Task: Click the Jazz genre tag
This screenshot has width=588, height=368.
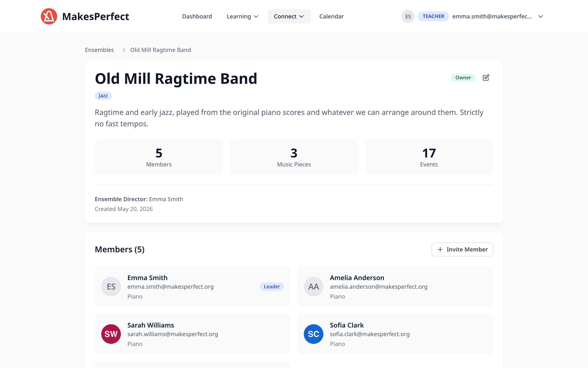Action: (x=103, y=96)
